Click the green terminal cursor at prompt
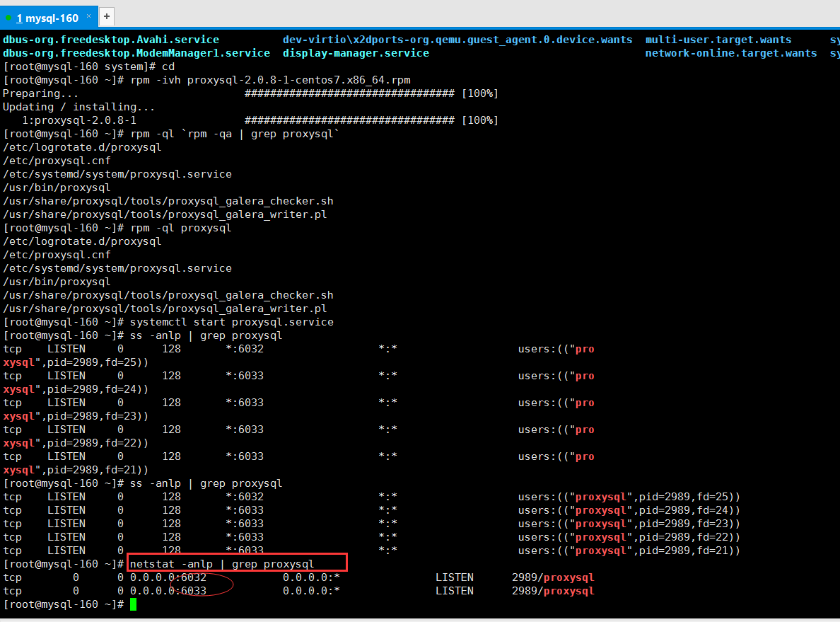 click(x=134, y=604)
